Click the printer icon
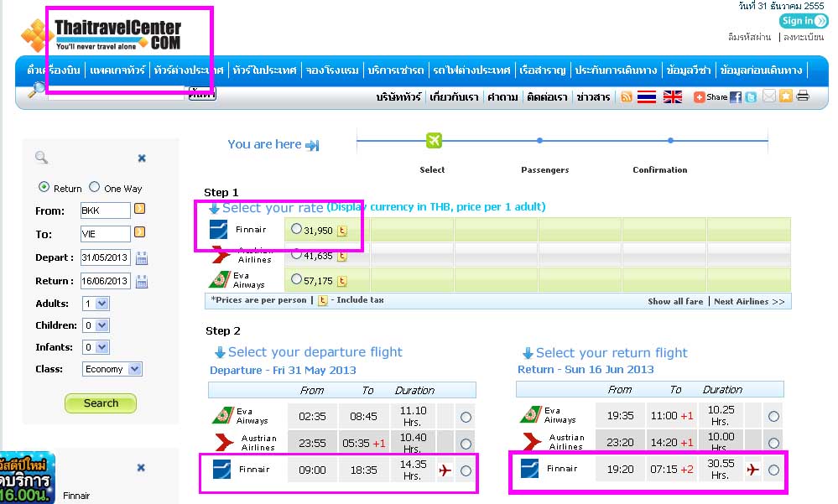838x504 pixels. (803, 96)
